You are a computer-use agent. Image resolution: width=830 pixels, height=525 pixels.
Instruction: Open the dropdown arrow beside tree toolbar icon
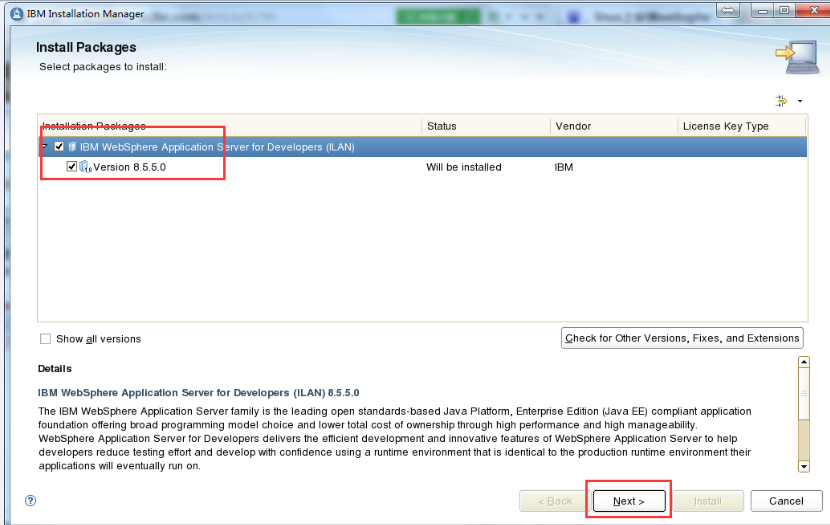pyautogui.click(x=800, y=101)
